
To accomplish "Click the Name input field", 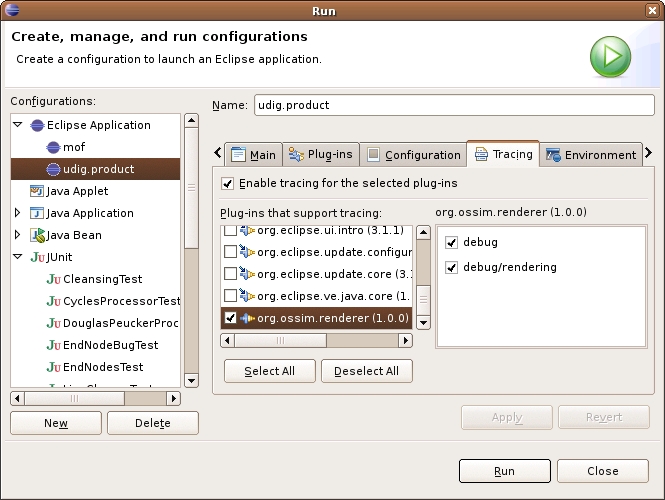I will coord(454,105).
